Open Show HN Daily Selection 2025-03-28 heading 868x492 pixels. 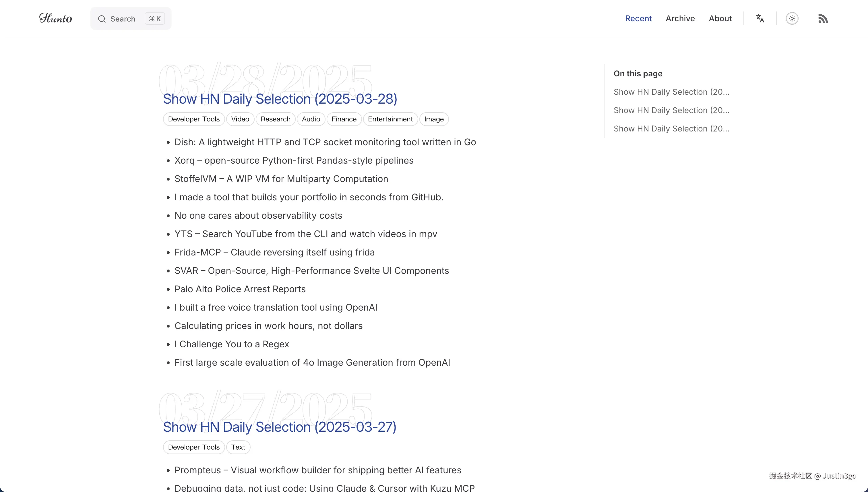click(x=280, y=99)
